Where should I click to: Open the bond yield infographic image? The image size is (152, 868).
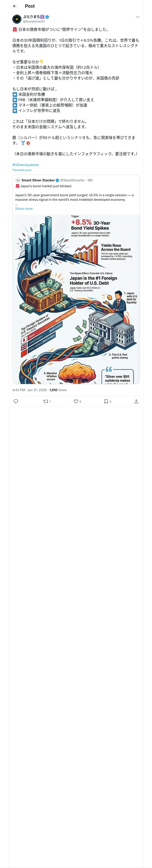[76, 299]
